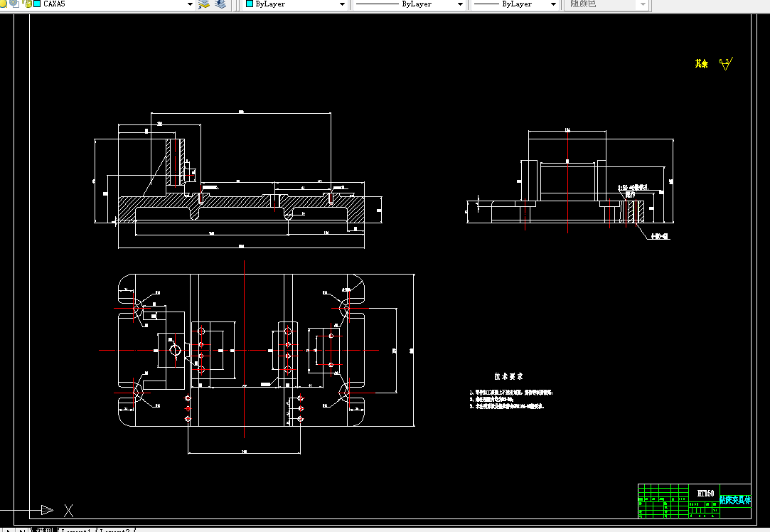Switch to the 模型 model tab
The width and height of the screenshot is (770, 532).
pyautogui.click(x=44, y=530)
